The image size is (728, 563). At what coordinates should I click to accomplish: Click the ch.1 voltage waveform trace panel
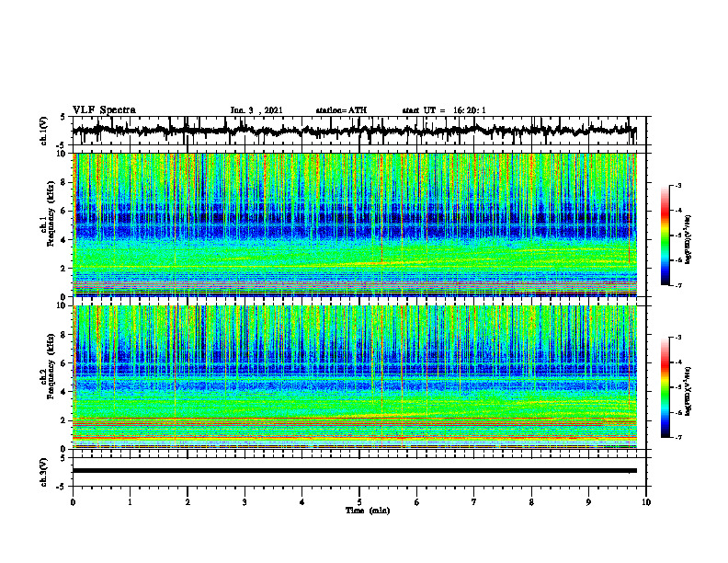[x=358, y=131]
